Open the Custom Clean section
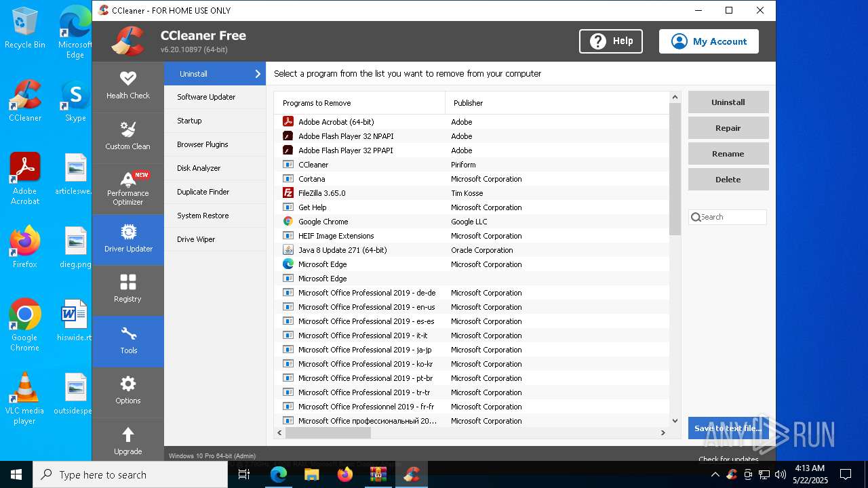The image size is (868, 488). click(x=127, y=137)
